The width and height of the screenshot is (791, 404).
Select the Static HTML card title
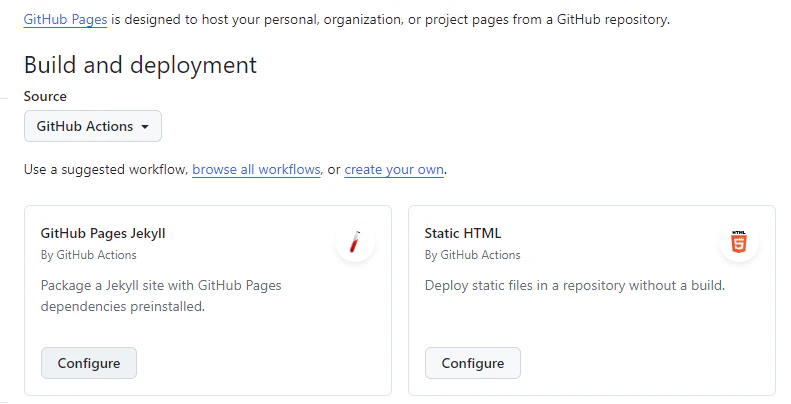click(463, 234)
